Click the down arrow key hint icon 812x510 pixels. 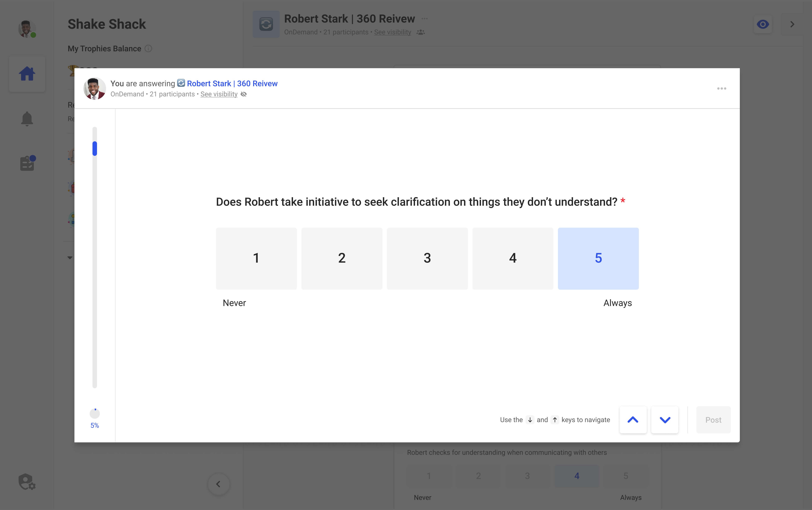530,420
